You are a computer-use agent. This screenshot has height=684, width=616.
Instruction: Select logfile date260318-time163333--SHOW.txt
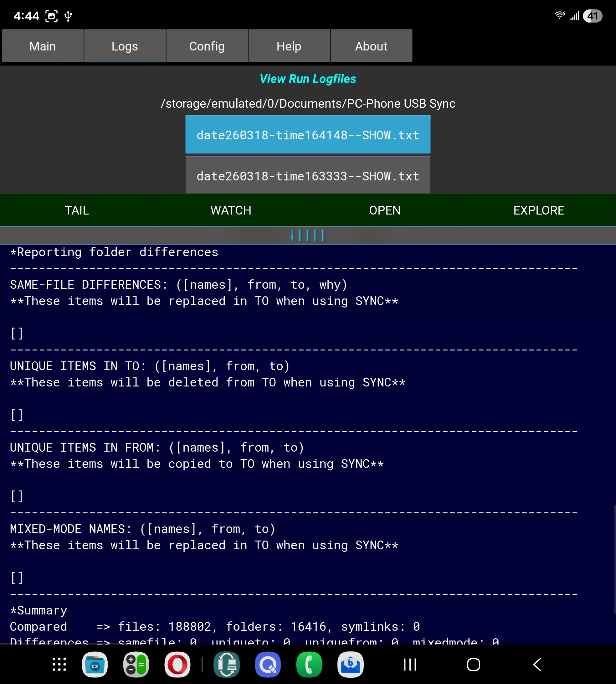[x=308, y=176]
